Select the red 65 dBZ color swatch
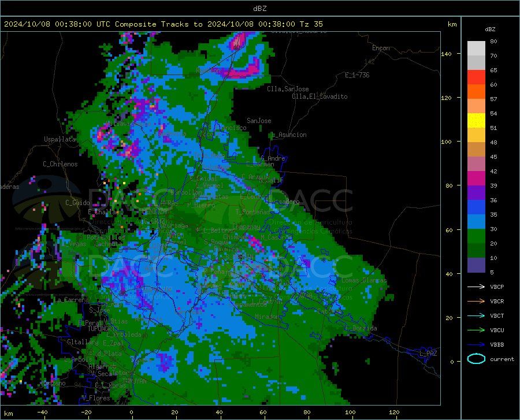The height and width of the screenshot is (420, 520). (476, 77)
